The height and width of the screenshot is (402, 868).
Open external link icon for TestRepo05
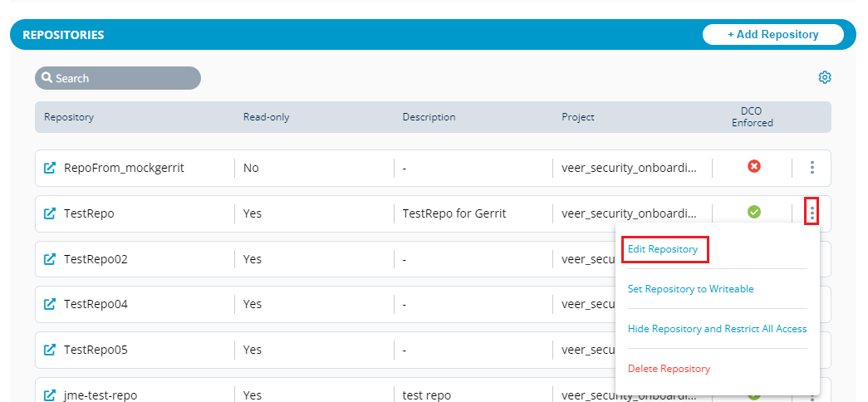(50, 350)
